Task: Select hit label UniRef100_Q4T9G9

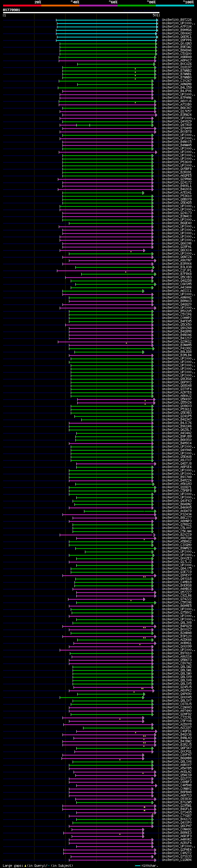Action: tap(177, 125)
